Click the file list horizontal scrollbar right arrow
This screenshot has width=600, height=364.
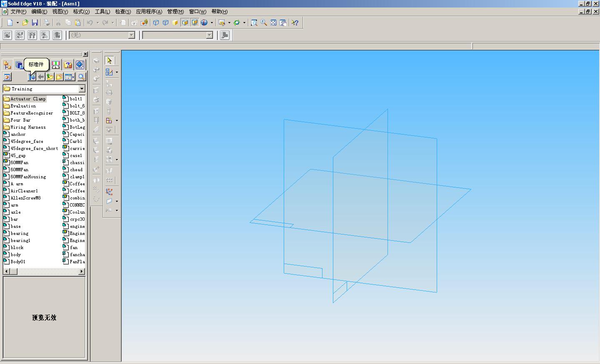(82, 272)
